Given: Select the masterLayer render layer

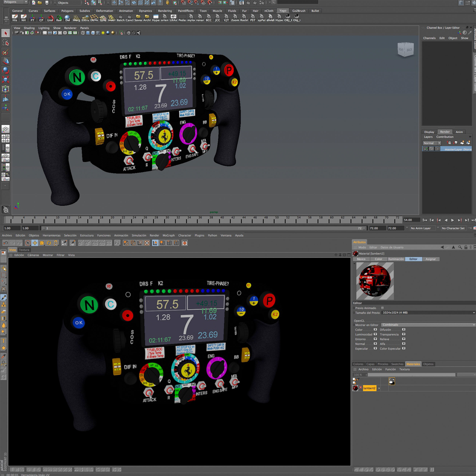Looking at the screenshot, I should (x=447, y=149).
